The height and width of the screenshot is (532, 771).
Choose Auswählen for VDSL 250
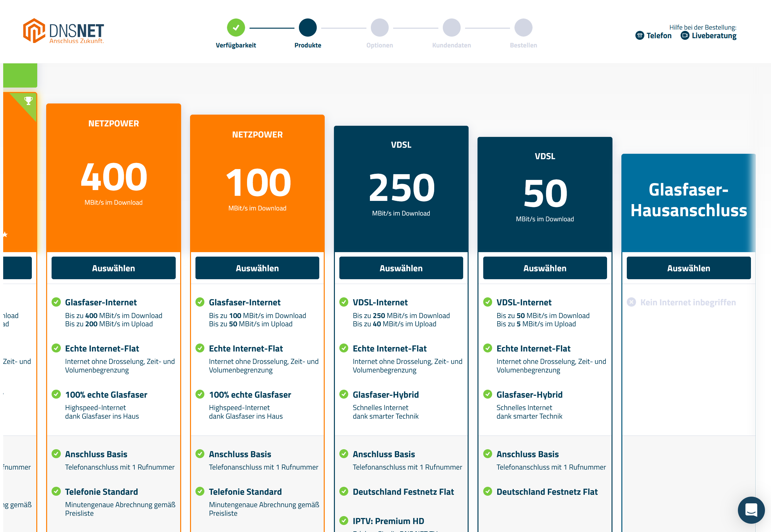click(401, 268)
